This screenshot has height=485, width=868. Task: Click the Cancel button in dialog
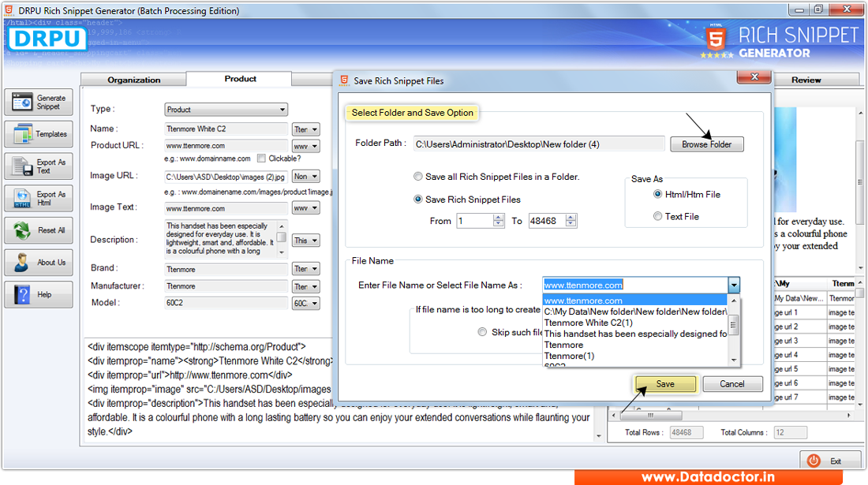click(731, 384)
